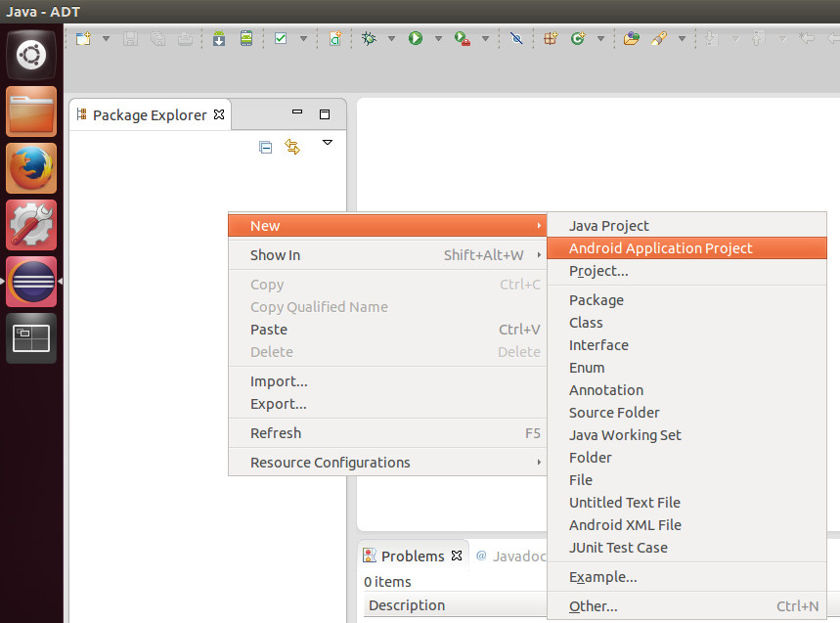This screenshot has height=623, width=840.
Task: Open the Show In submenu
Action: 387,255
